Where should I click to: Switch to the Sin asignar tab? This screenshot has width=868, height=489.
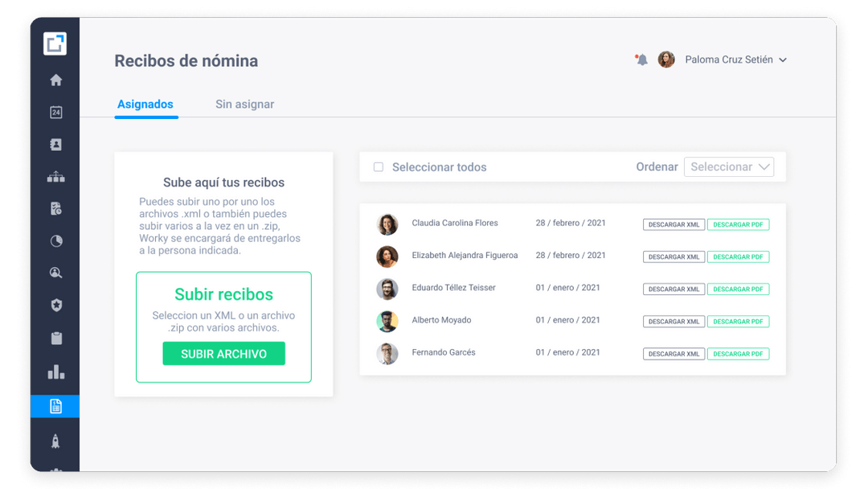(x=244, y=104)
